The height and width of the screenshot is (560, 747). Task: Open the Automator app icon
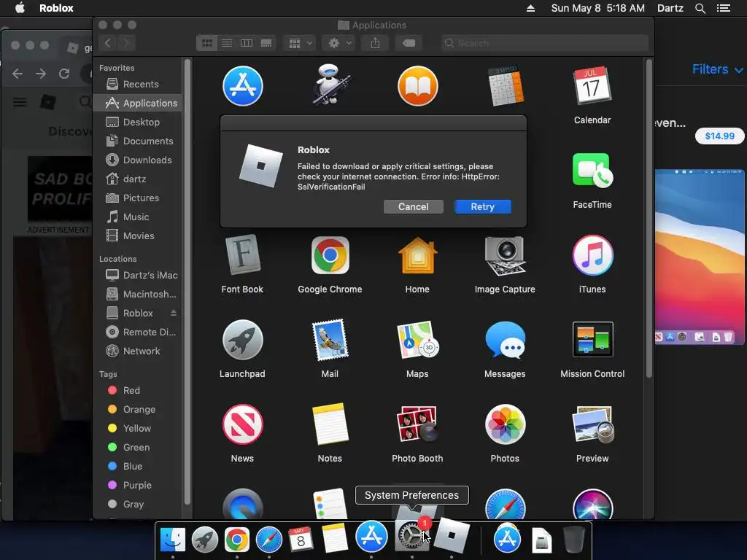(x=330, y=86)
